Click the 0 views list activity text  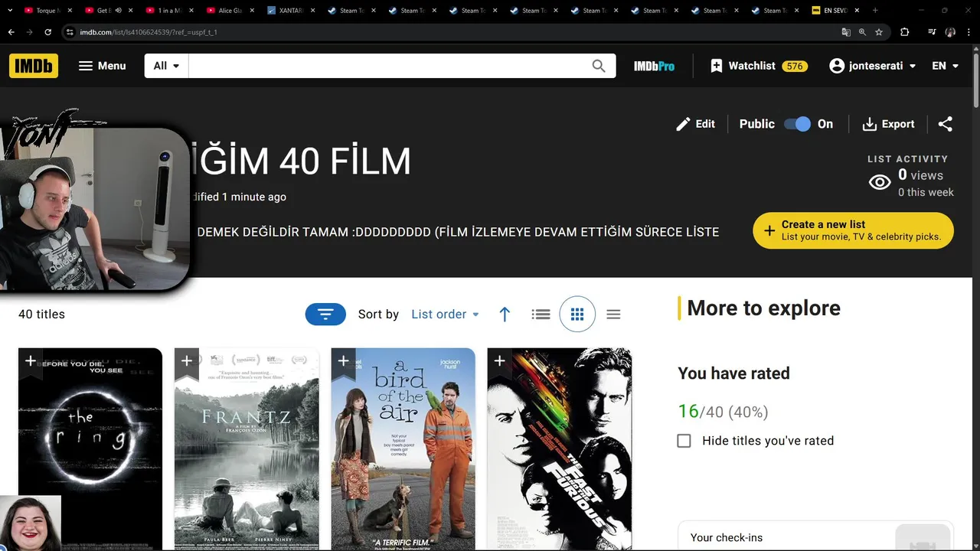pos(920,175)
